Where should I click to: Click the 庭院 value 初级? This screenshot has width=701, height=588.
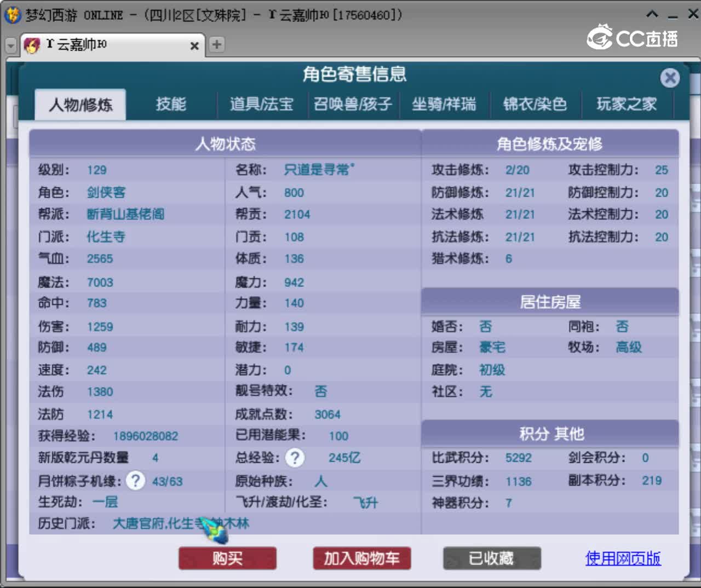pyautogui.click(x=492, y=370)
